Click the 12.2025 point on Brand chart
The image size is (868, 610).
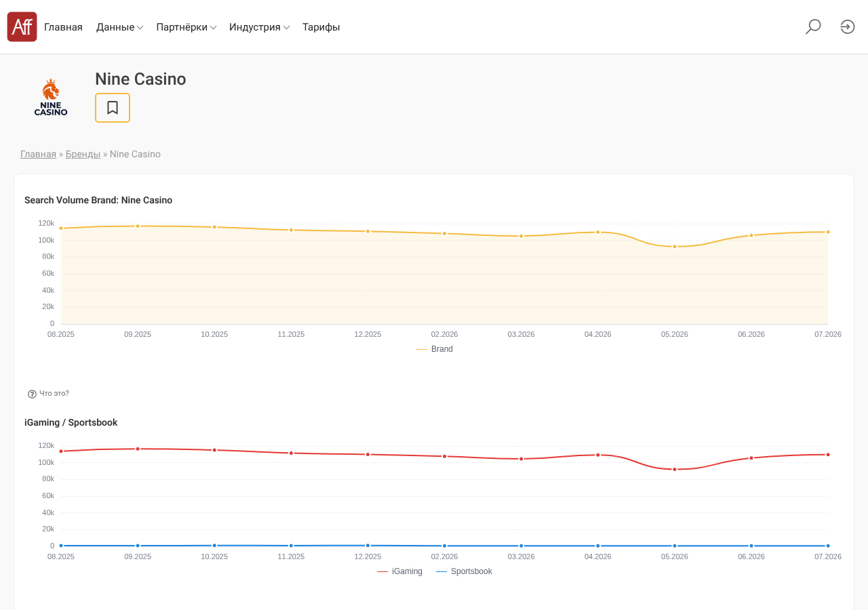(368, 231)
